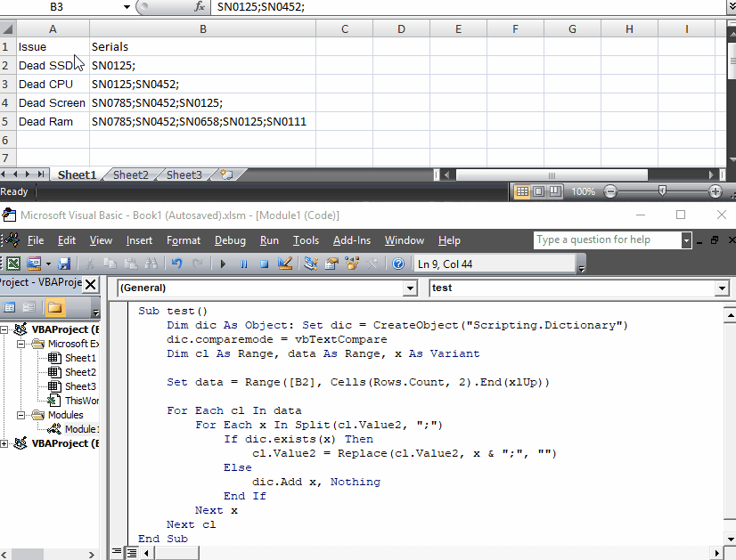
Task: Open the Tools menu
Action: point(306,240)
